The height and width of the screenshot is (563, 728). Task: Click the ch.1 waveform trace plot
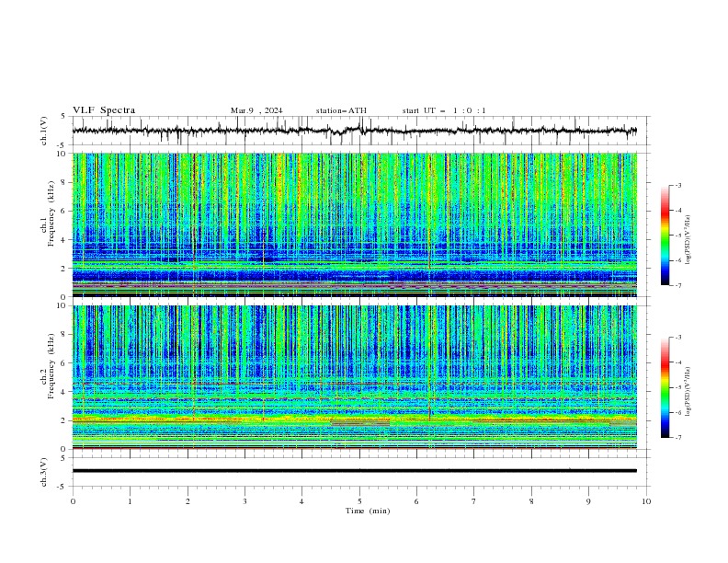coord(355,131)
